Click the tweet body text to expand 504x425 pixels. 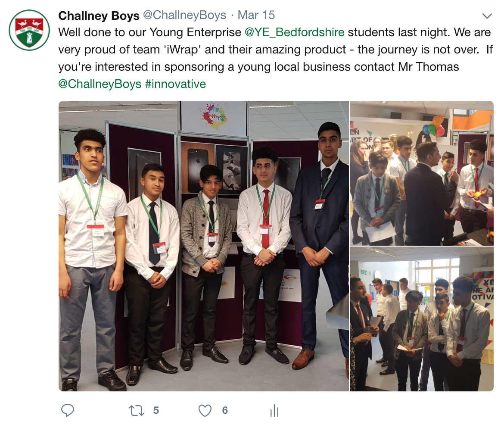coord(275,58)
